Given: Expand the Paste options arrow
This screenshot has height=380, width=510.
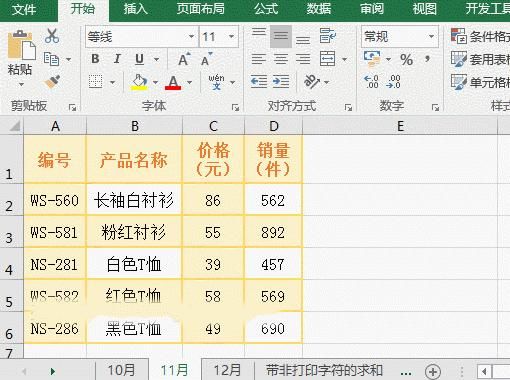Looking at the screenshot, I should (21, 85).
